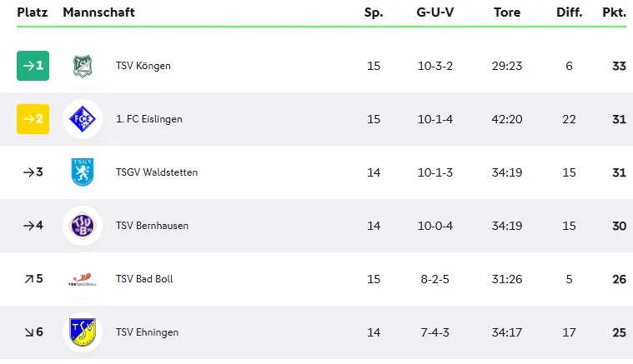The height and width of the screenshot is (364, 633).
Task: Open the TSV Bernhausen team page
Action: click(x=152, y=226)
